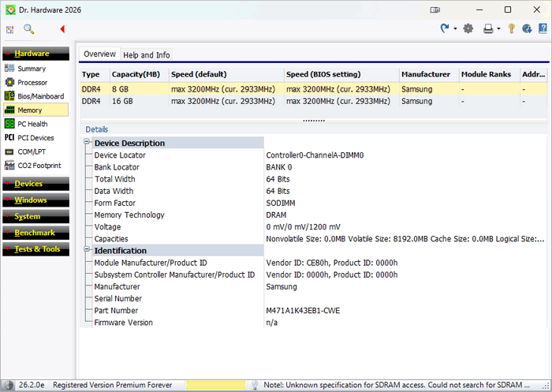Open the dropdown arrow next to refresh
Viewport: 552px width, 392px height.
(x=455, y=29)
